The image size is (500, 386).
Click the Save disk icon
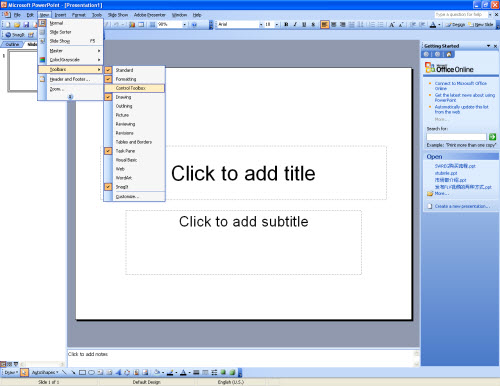(26, 25)
